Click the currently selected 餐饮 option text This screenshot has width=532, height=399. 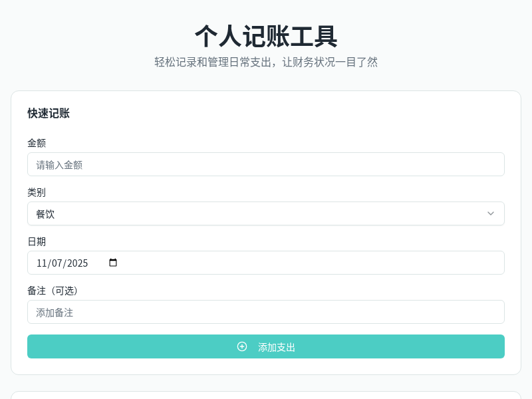(x=45, y=213)
